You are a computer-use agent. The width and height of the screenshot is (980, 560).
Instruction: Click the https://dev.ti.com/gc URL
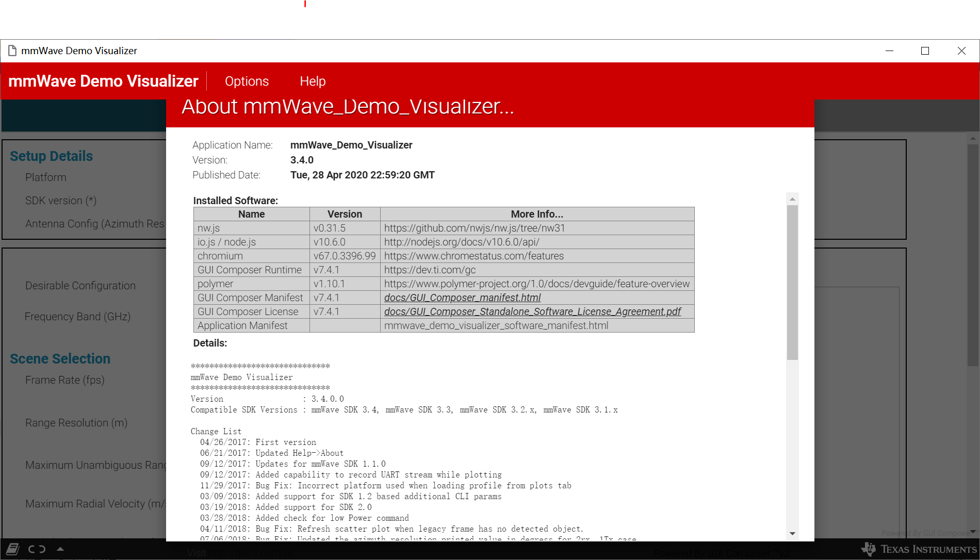(x=430, y=270)
